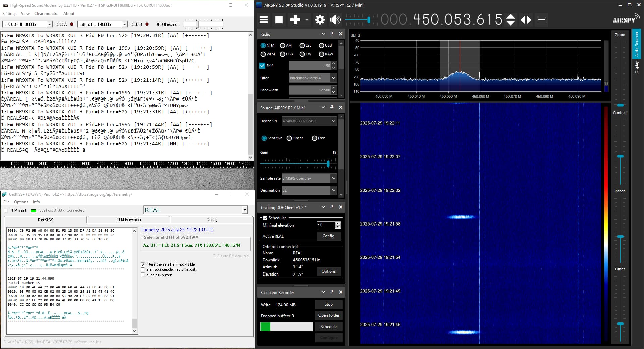The image size is (644, 349).
Task: Close the Baseband Recorder panel
Action: coord(340,292)
